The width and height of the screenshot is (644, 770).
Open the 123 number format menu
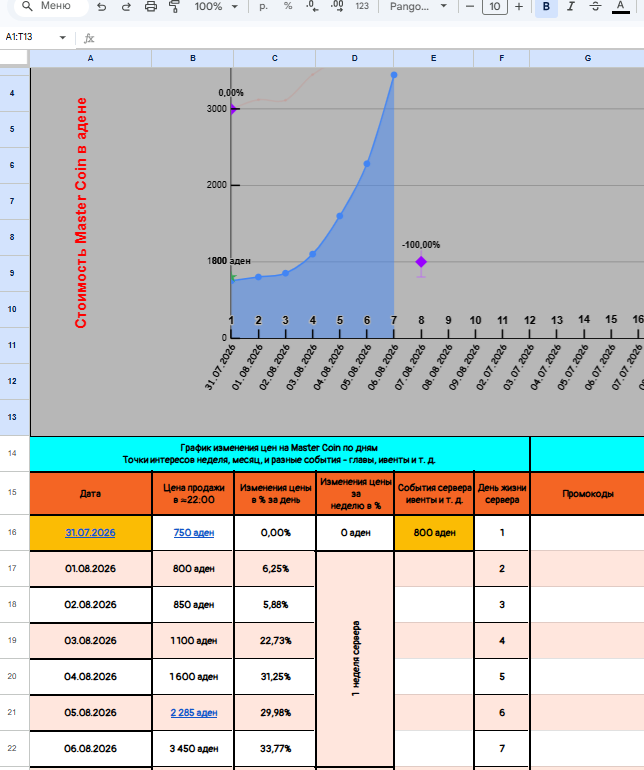point(362,7)
